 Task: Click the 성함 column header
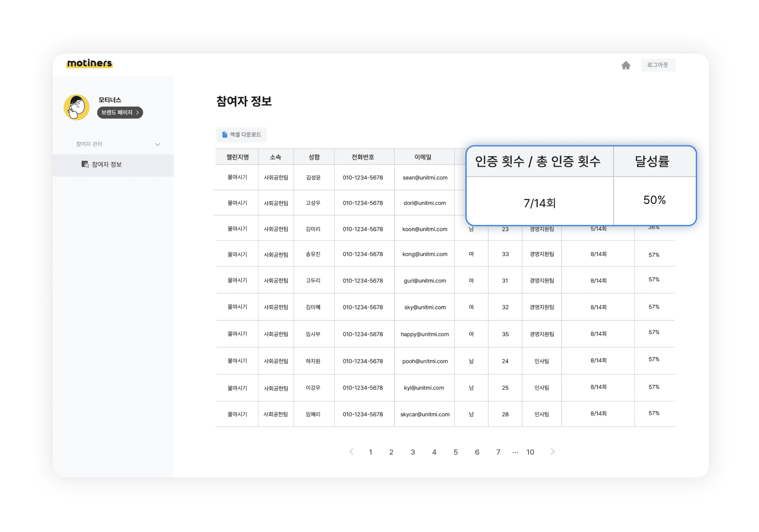(x=314, y=157)
